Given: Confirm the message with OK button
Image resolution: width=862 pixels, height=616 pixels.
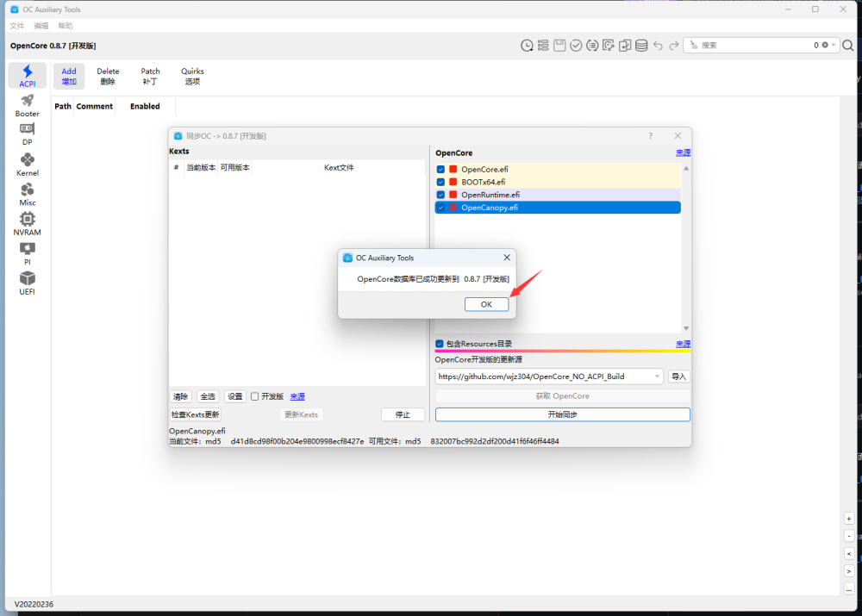Looking at the screenshot, I should coord(486,304).
